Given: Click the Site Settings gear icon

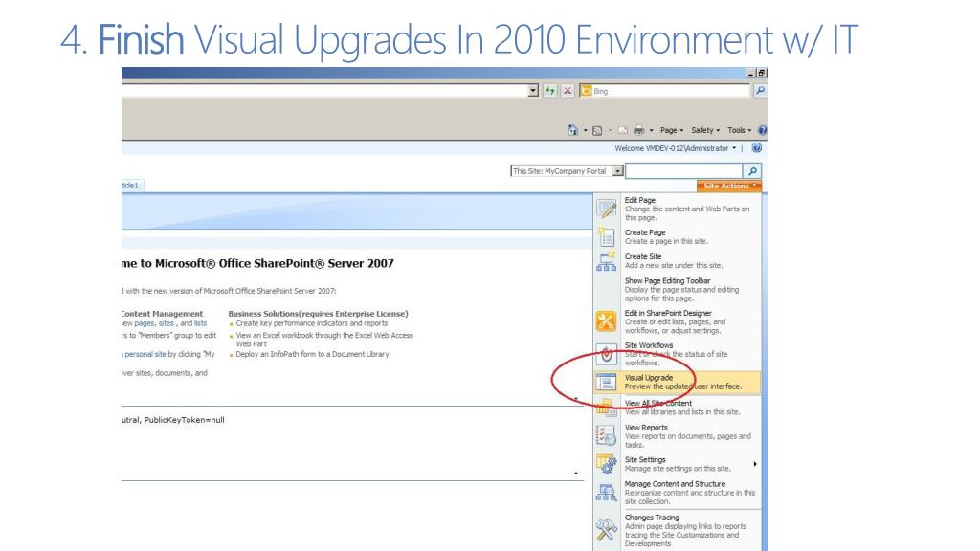Looking at the screenshot, I should [x=606, y=464].
